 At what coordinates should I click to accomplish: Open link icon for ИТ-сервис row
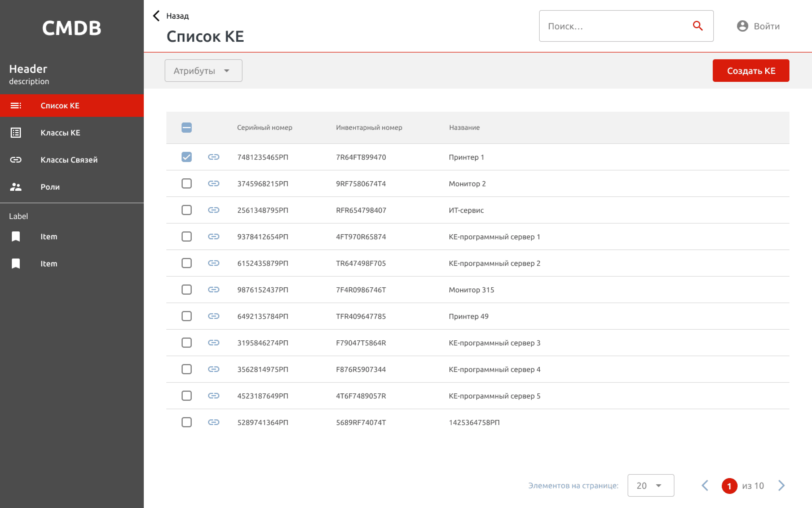tap(214, 210)
